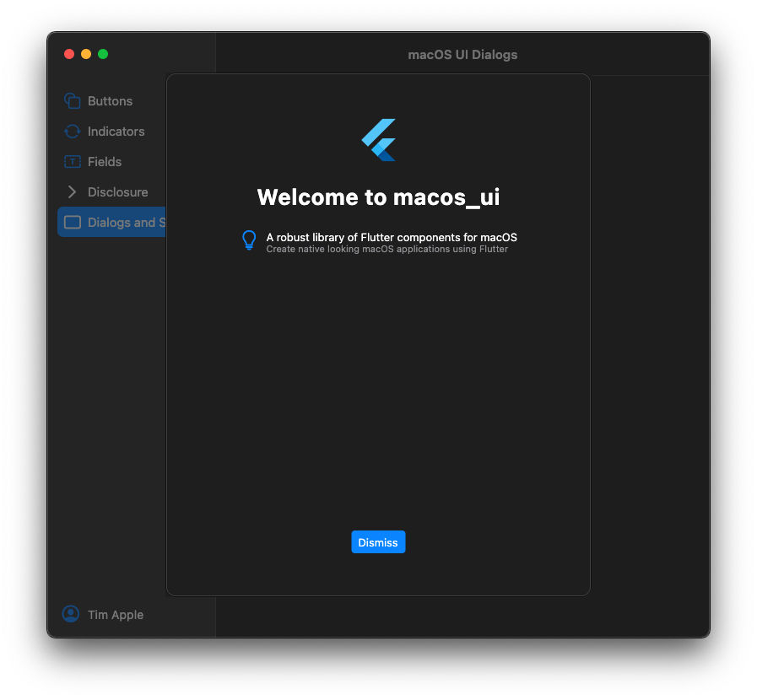Viewport: 757px width, 700px height.
Task: Click the "macOS UI Dialogs" window title
Action: [462, 55]
